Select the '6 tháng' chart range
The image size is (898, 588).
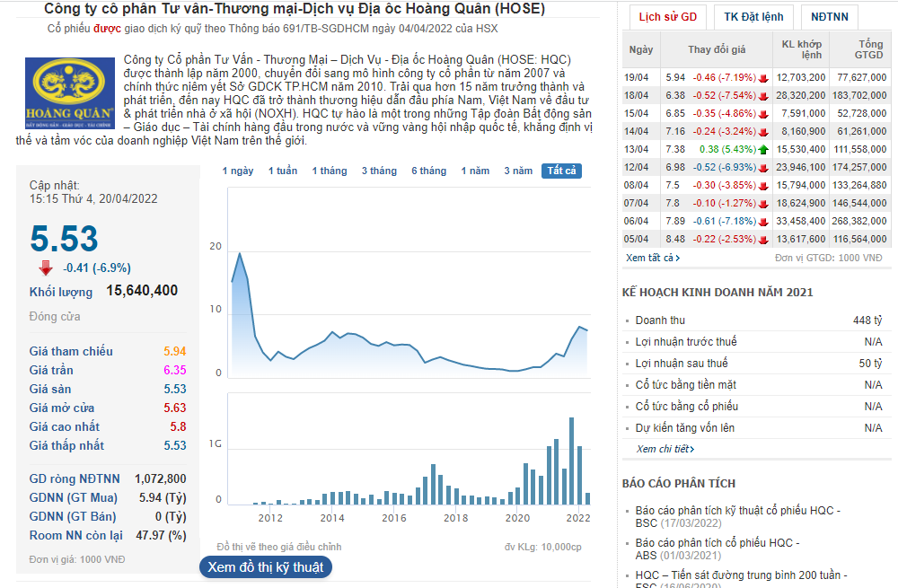click(x=429, y=171)
